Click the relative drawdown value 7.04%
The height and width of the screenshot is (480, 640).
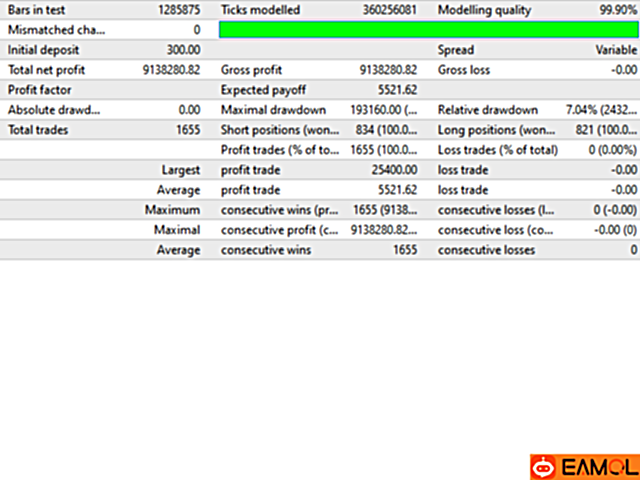click(x=601, y=110)
